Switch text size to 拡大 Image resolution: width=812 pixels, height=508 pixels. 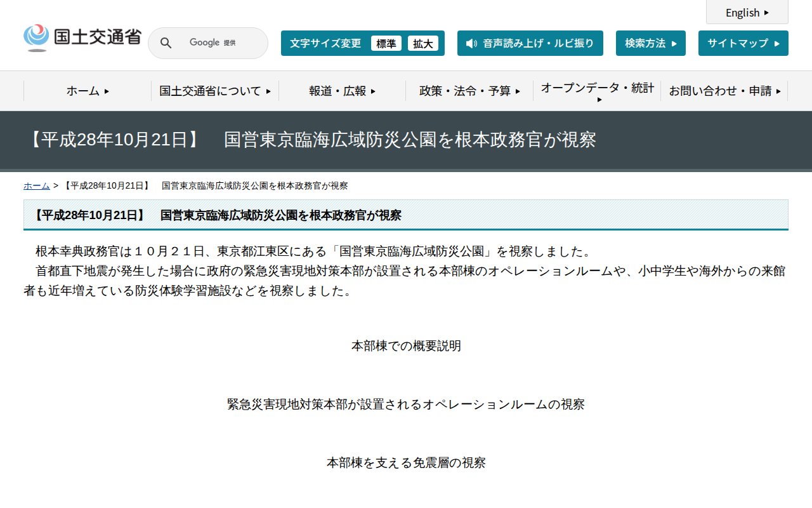click(423, 43)
